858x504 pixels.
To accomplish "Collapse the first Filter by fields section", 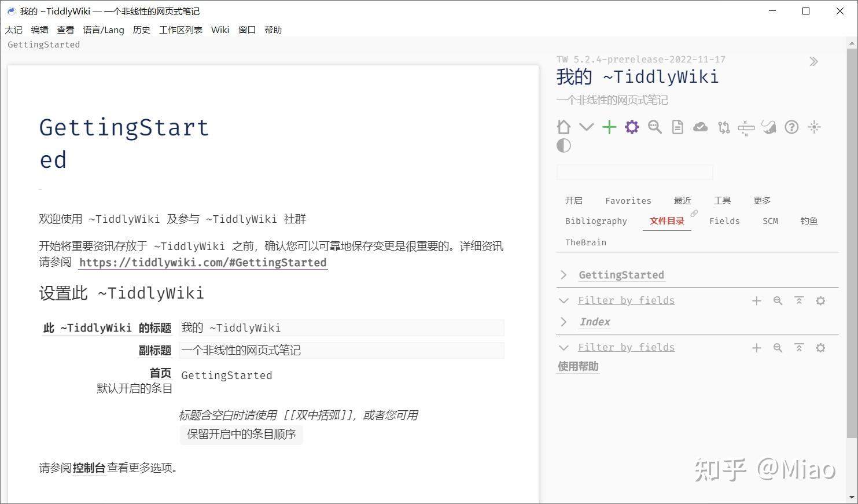I will 564,300.
